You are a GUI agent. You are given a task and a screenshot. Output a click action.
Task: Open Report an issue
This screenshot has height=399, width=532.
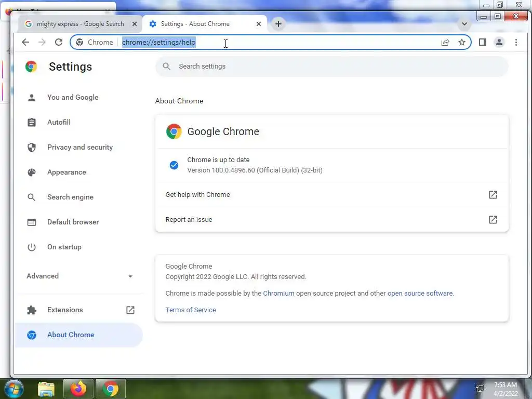tap(332, 220)
